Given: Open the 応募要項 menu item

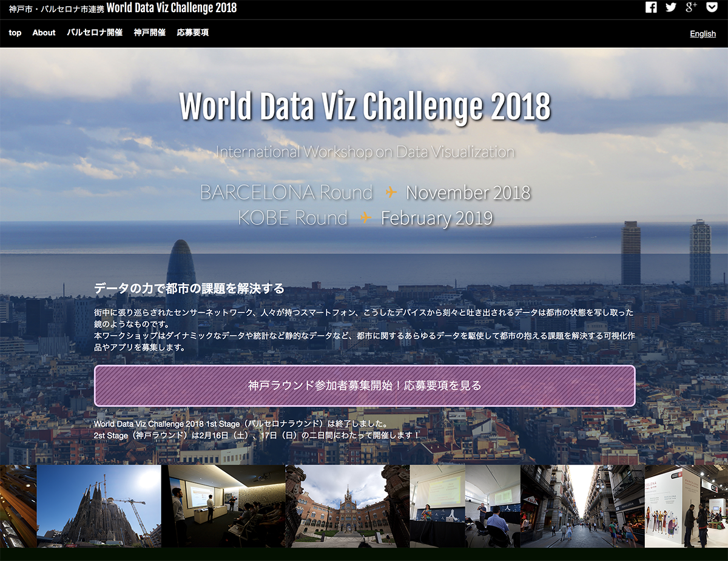Looking at the screenshot, I should point(193,33).
